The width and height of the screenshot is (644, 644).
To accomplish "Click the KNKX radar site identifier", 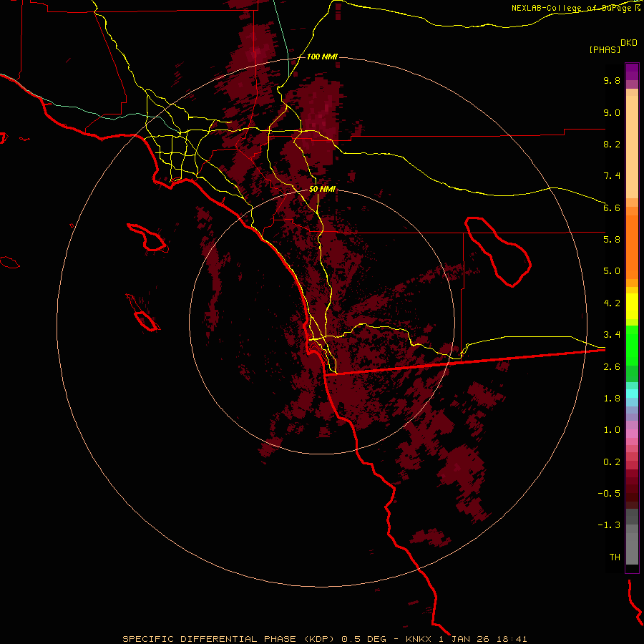I will (419, 639).
